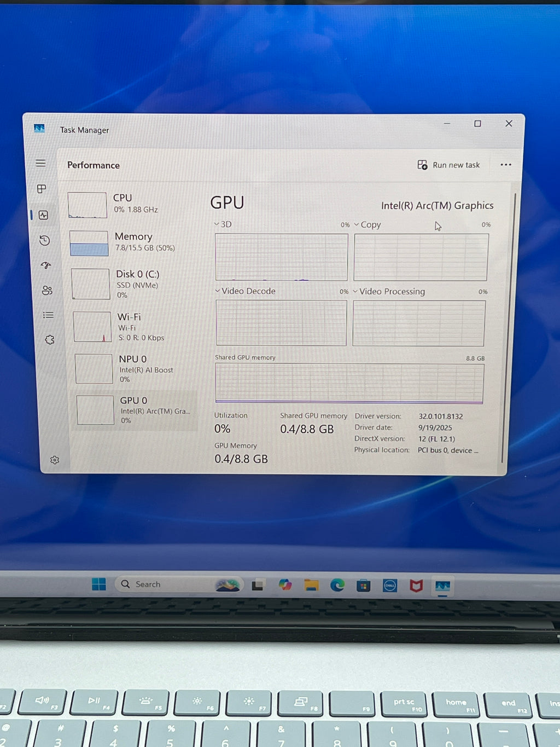Viewport: 560px width, 747px height.
Task: Click the Video Decode utilization graph
Action: pyautogui.click(x=281, y=323)
